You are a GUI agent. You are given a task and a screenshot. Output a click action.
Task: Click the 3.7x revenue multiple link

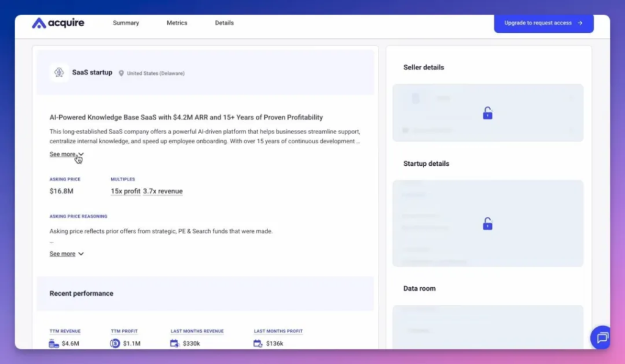[162, 191]
